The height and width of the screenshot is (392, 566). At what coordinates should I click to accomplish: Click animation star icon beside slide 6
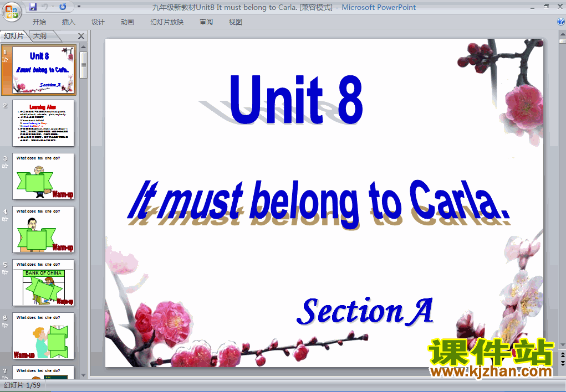[5, 326]
